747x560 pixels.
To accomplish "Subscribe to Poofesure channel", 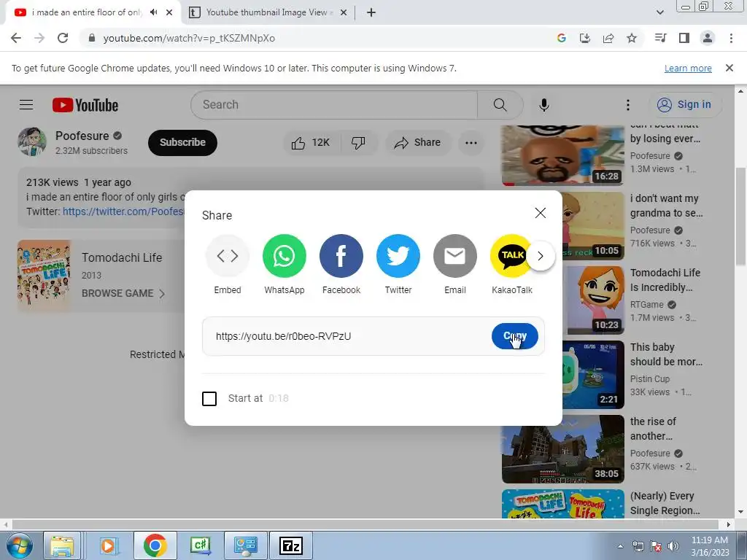I will [182, 142].
